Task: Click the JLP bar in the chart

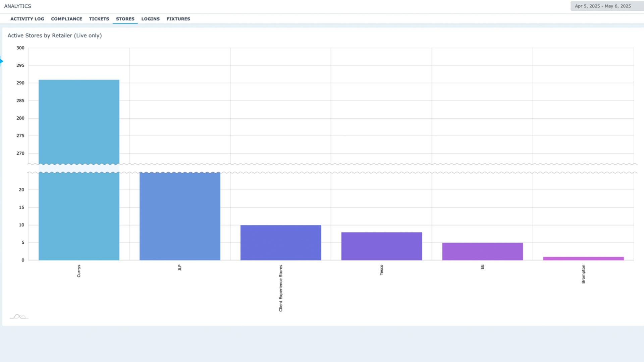Action: (x=180, y=216)
